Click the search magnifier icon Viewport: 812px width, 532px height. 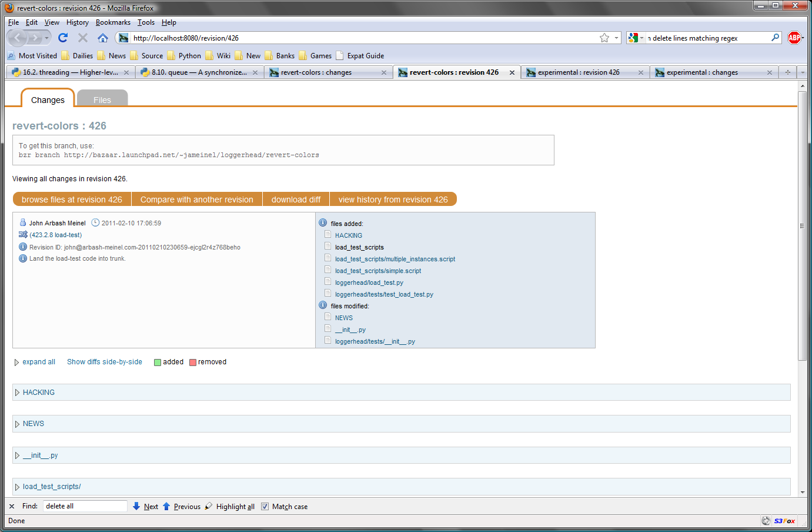(x=776, y=38)
